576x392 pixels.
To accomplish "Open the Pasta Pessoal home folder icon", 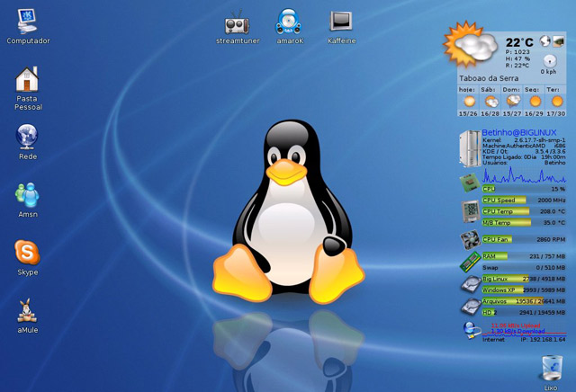I will 27,79.
